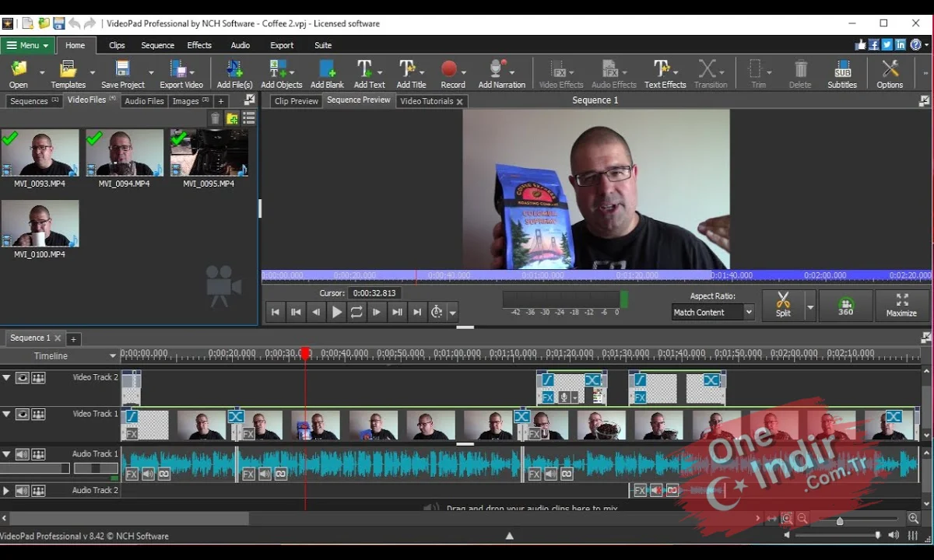Mute Audio Track 2 with the speaker icon

[x=22, y=491]
